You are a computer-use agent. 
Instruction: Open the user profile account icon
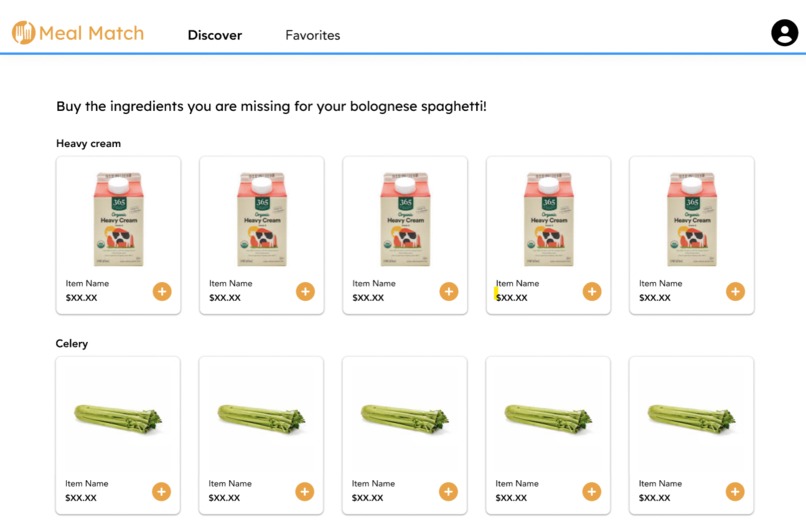tap(784, 33)
